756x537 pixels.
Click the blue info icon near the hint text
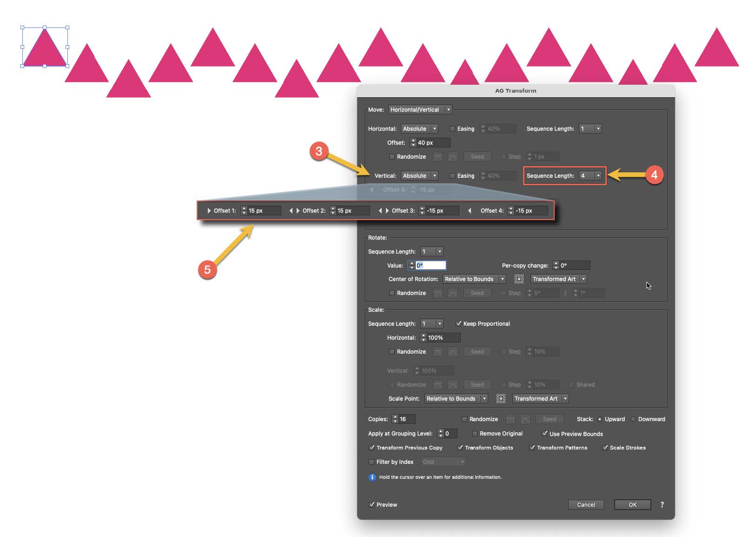[372, 477]
